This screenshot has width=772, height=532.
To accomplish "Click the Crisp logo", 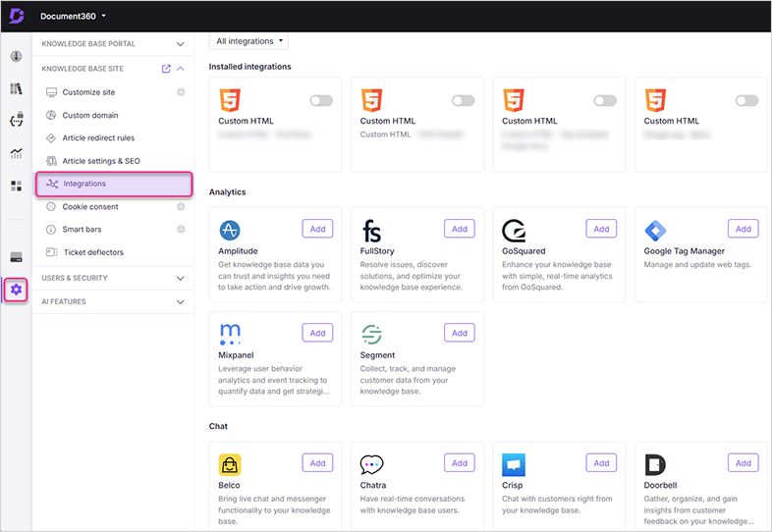I will 514,464.
